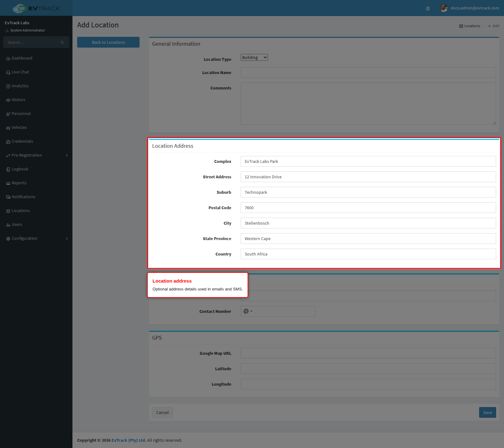Image resolution: width=504 pixels, height=448 pixels.
Task: Click the Street Address input field
Action: 368,177
